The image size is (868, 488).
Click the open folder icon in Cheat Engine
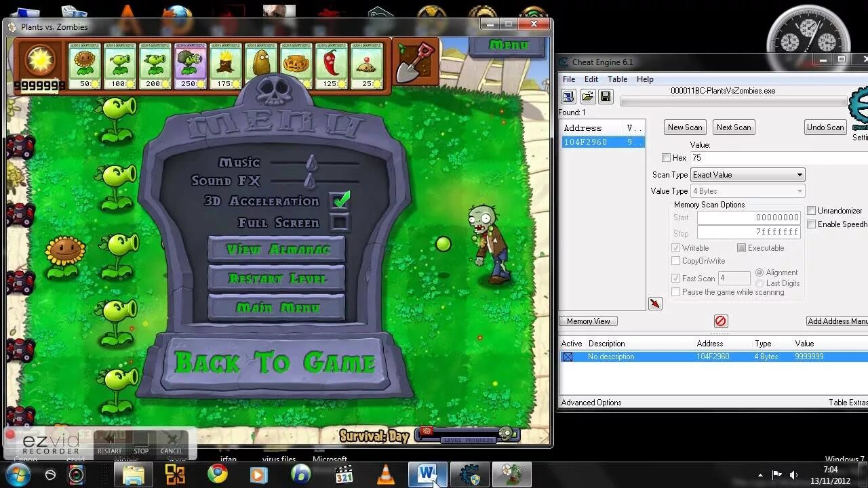pos(587,97)
